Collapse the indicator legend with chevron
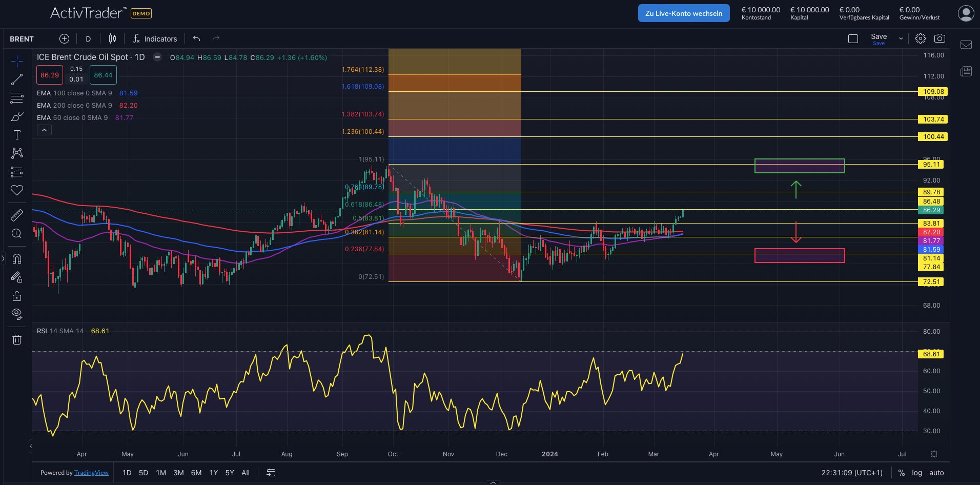This screenshot has height=485, width=980. [44, 130]
